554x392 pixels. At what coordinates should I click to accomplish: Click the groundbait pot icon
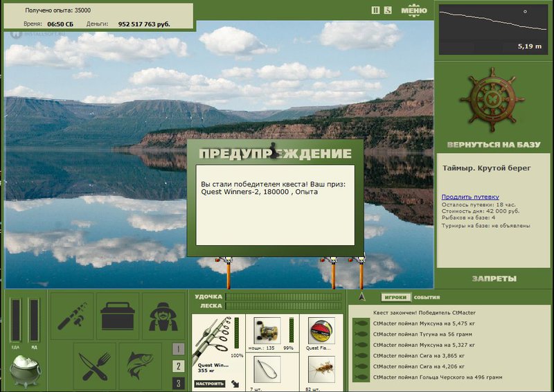[25, 371]
